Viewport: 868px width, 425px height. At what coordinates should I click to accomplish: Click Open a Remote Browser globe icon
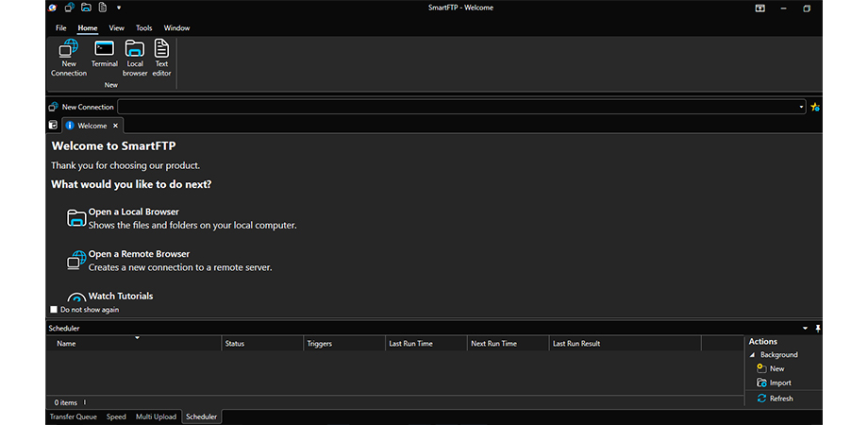pos(76,260)
